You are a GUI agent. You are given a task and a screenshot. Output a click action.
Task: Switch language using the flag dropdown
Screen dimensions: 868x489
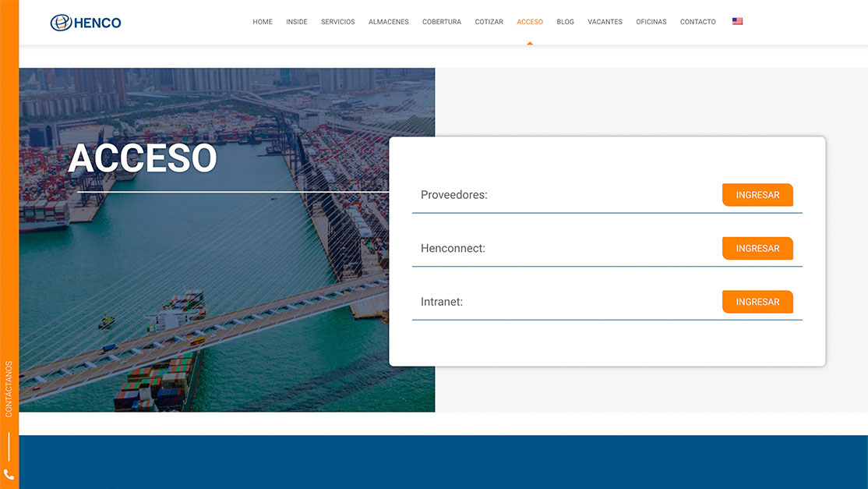pos(737,21)
